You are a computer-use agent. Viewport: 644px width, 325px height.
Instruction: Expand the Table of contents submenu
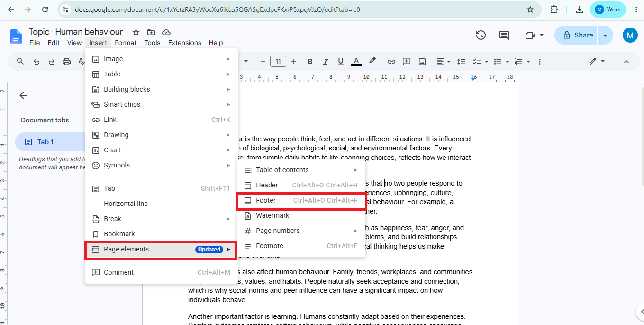click(356, 170)
